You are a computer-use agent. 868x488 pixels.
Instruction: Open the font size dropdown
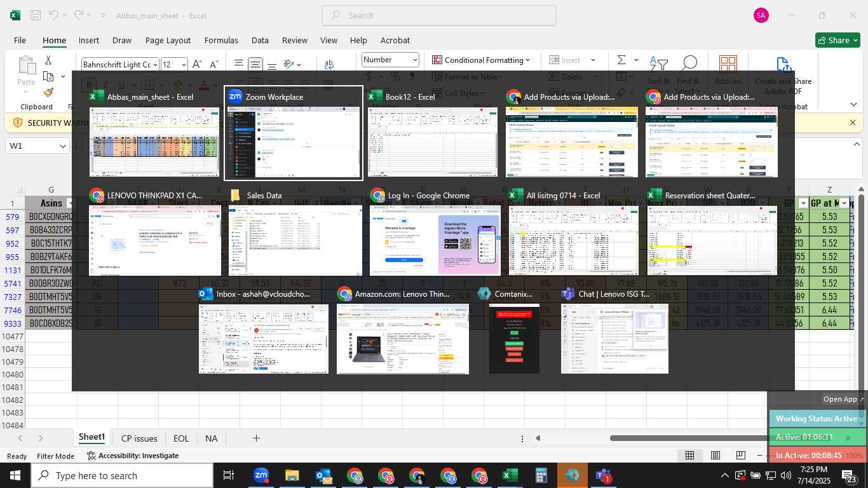tap(184, 64)
